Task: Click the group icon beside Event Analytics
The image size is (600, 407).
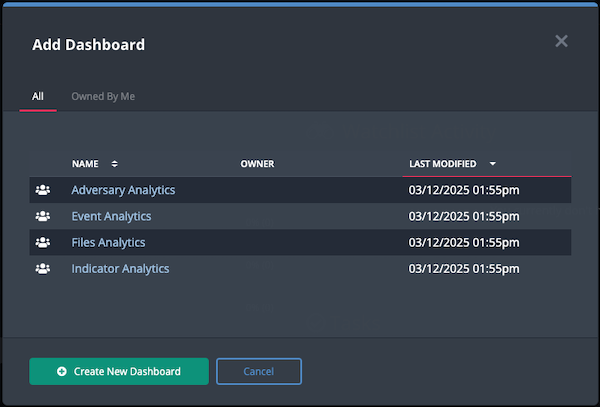Action: (x=43, y=216)
